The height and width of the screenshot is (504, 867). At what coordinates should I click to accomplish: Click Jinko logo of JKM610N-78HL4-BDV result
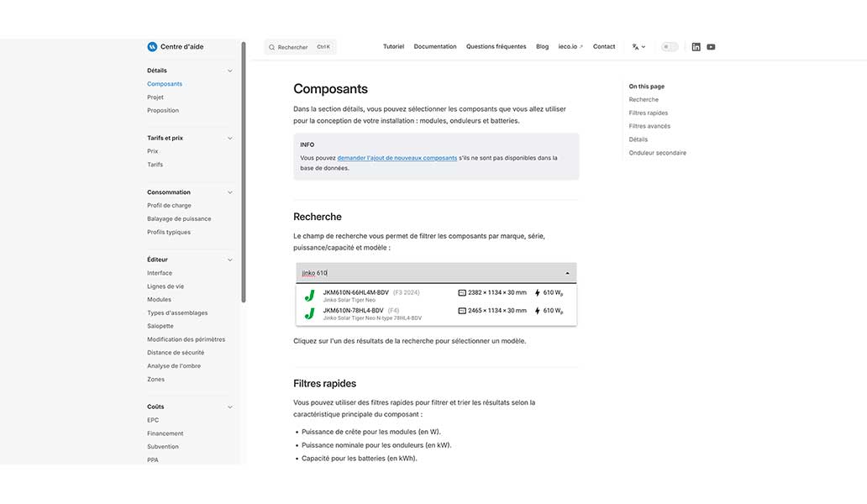point(309,313)
